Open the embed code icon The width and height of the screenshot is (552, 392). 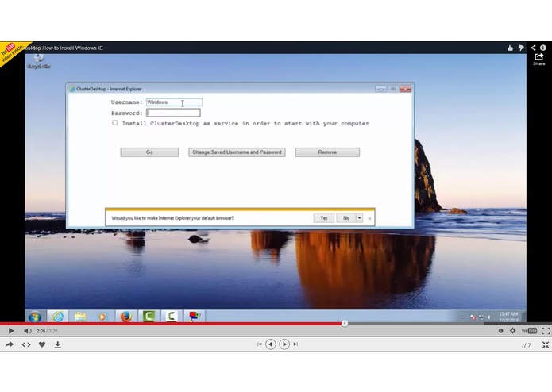pos(26,344)
